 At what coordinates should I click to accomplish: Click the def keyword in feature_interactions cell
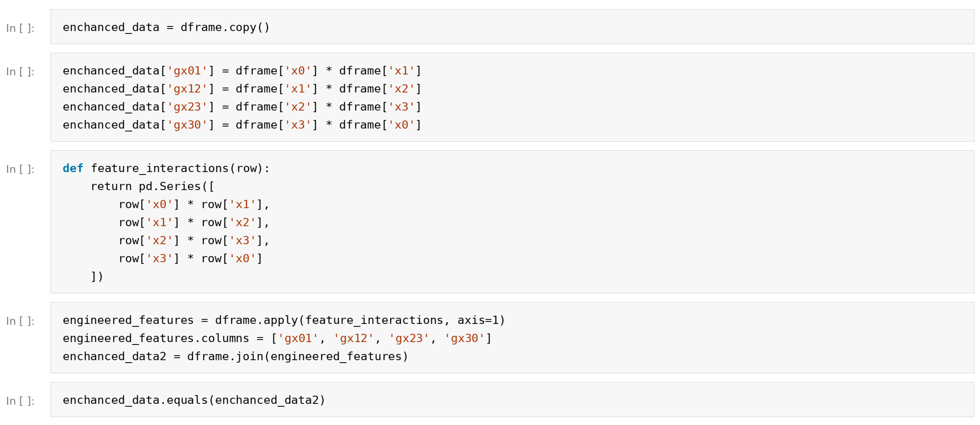(x=73, y=168)
